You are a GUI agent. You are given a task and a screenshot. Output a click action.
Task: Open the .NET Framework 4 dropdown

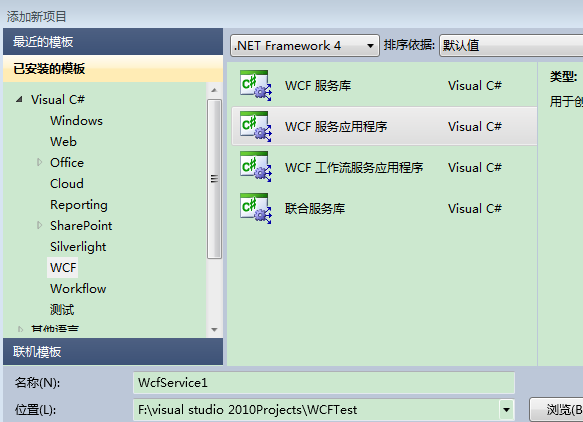(305, 46)
